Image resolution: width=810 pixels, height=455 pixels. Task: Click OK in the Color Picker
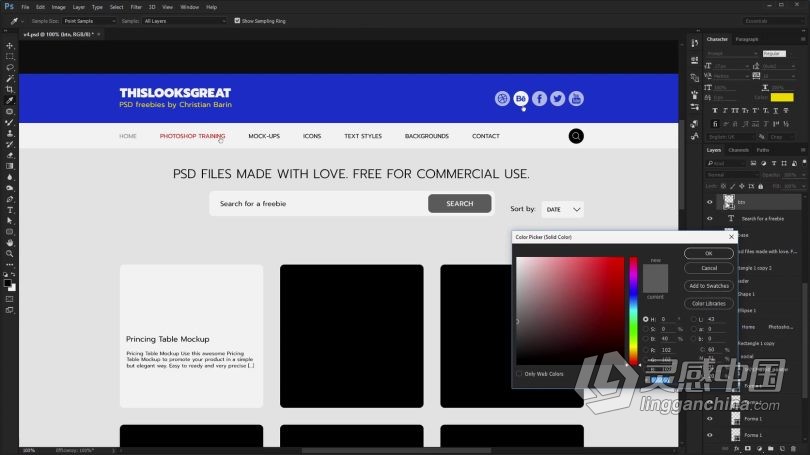coord(709,253)
